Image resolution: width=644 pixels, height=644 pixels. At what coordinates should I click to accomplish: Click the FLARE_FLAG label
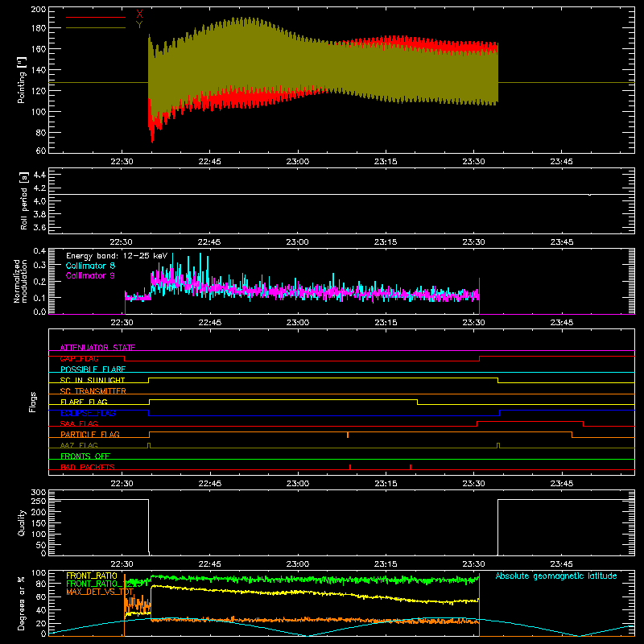coord(84,402)
